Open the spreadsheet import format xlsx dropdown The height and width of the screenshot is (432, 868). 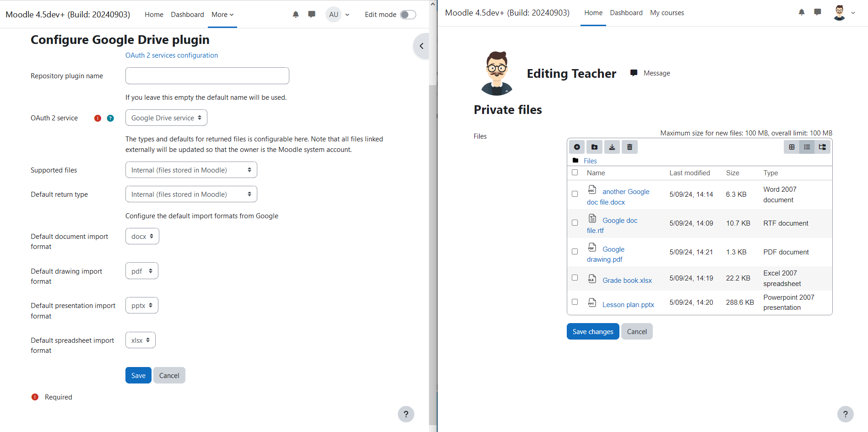tap(141, 340)
